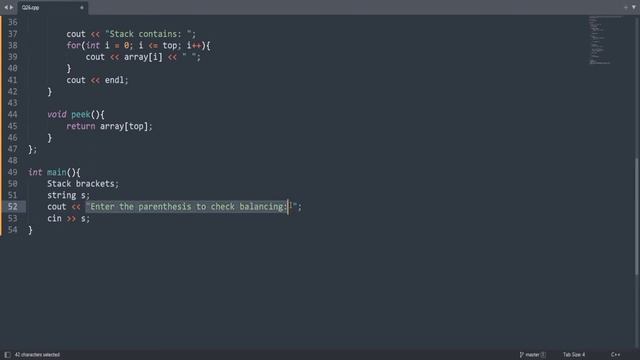The width and height of the screenshot is (640, 360).
Task: Click 'int' keyword before main
Action: (35, 172)
